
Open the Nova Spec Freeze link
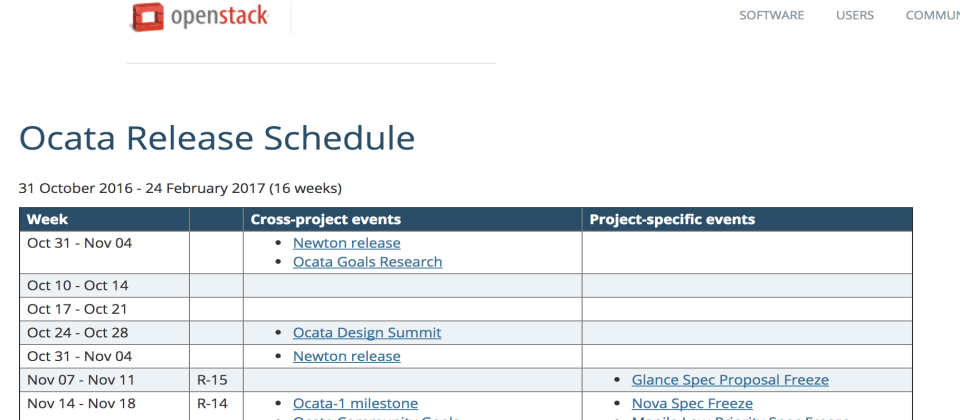pos(692,403)
